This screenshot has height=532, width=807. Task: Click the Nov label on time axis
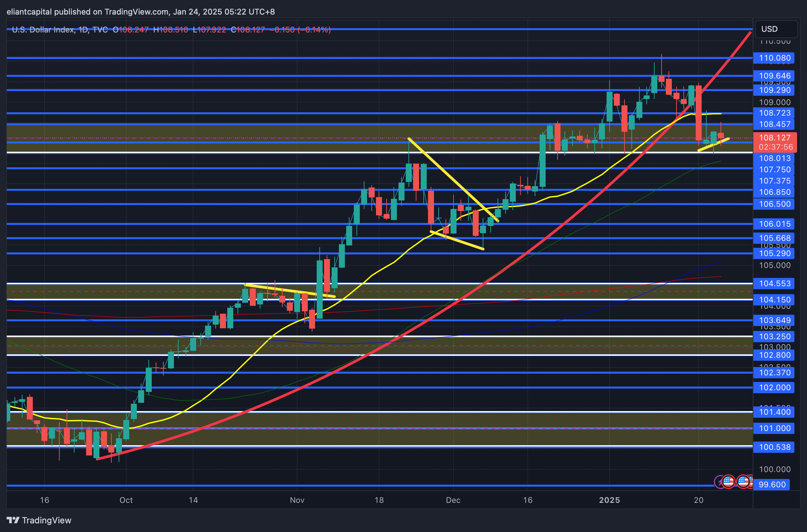(x=297, y=500)
